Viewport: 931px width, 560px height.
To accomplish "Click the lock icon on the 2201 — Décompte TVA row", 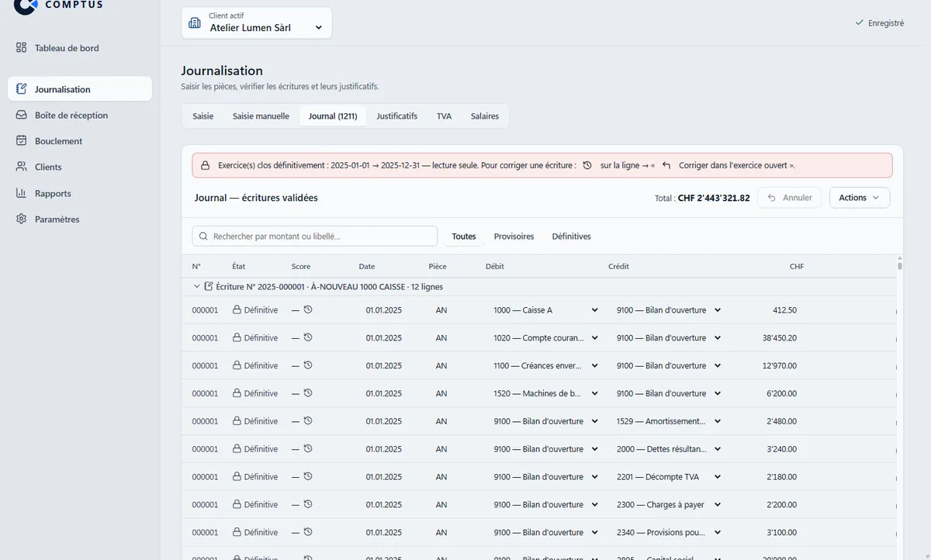I will pos(237,476).
